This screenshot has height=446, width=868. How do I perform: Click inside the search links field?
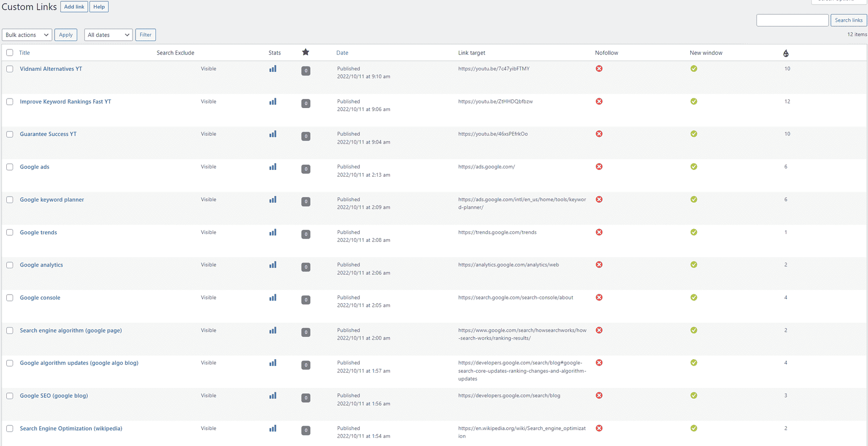[x=792, y=20]
